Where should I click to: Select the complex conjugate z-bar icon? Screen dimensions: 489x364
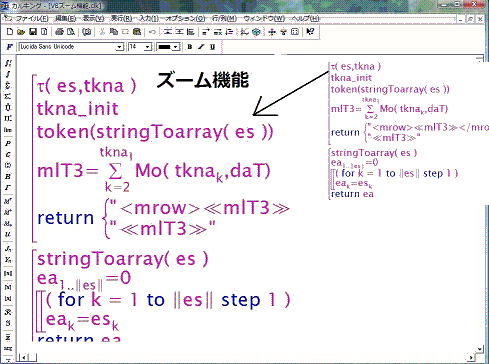click(8, 337)
